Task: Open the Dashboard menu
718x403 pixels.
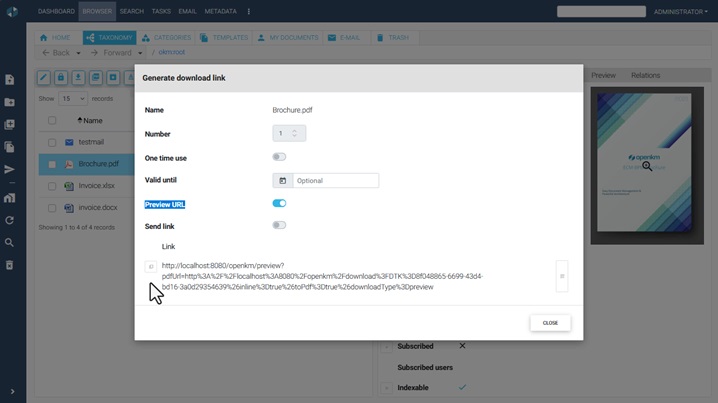Action: [56, 11]
